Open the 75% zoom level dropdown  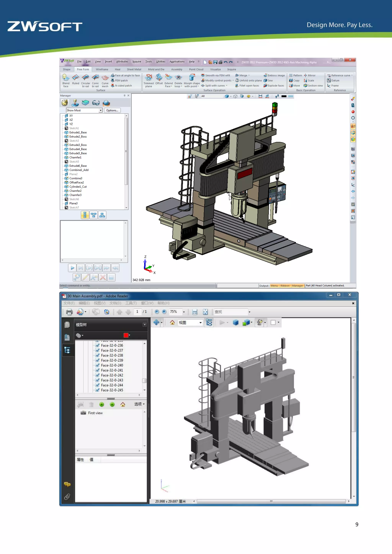click(184, 312)
